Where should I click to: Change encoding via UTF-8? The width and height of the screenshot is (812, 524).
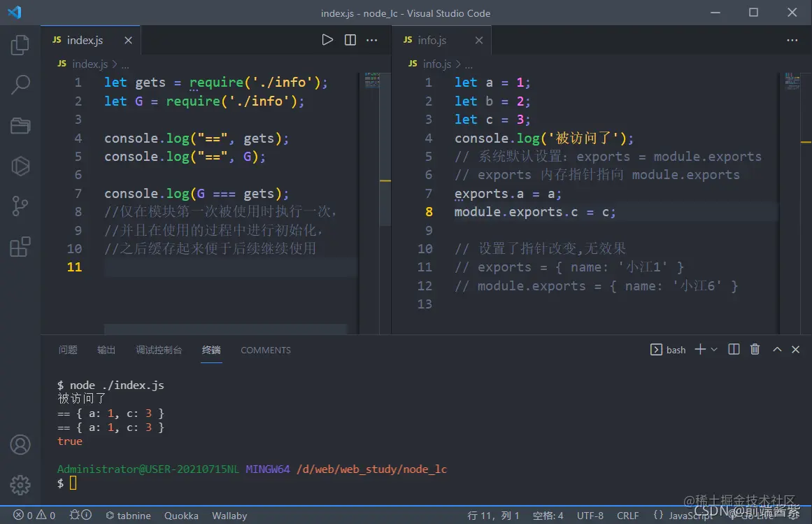point(590,515)
